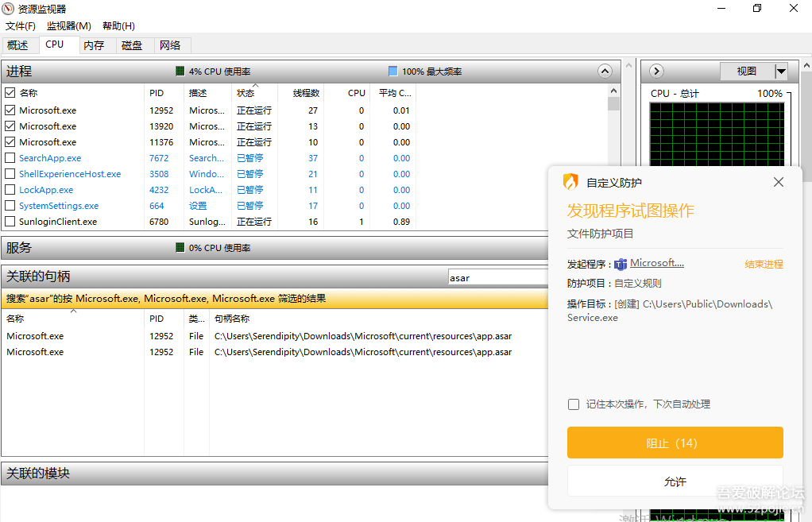Collapse the 进程 section with chevron button
Image resolution: width=812 pixels, height=522 pixels.
pyautogui.click(x=605, y=71)
